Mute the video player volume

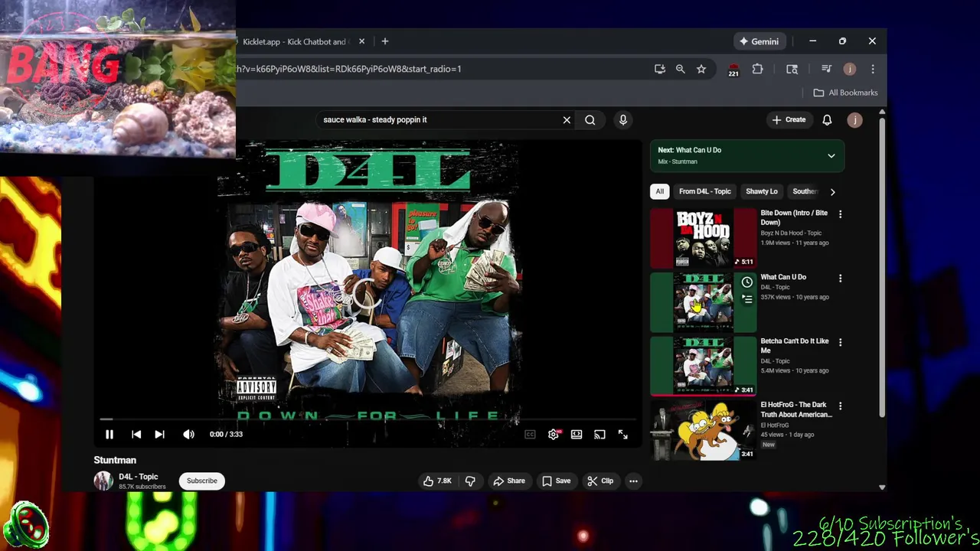click(x=188, y=435)
